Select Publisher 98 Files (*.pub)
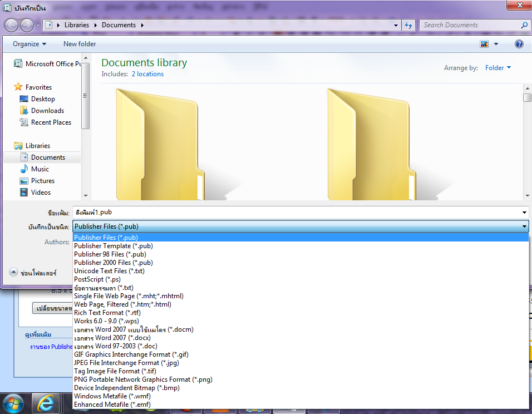 coord(301,254)
